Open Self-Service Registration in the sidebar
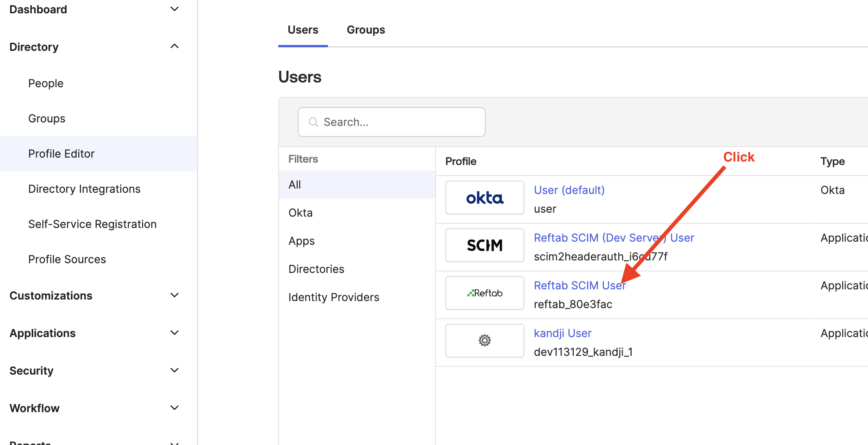 pyautogui.click(x=92, y=224)
